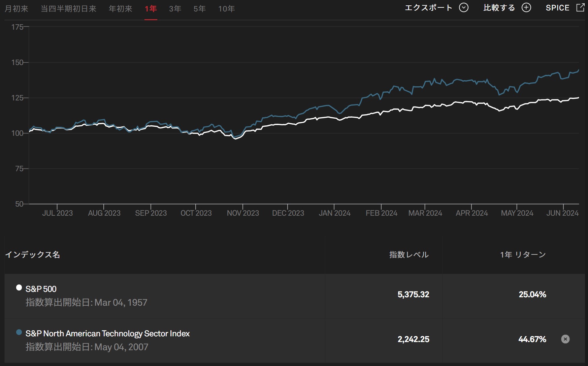Click the DEC 2023 axis label

pyautogui.click(x=288, y=213)
